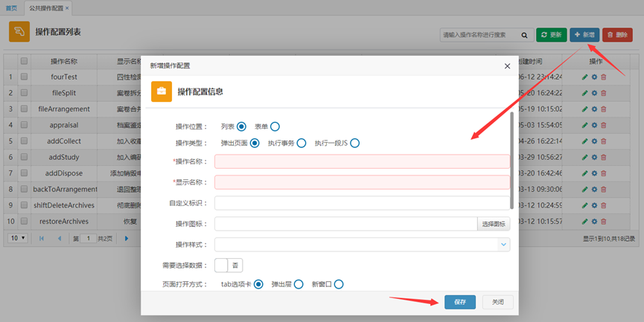Click the 操作名称 column header
Image resolution: width=644 pixels, height=322 pixels.
click(x=64, y=62)
